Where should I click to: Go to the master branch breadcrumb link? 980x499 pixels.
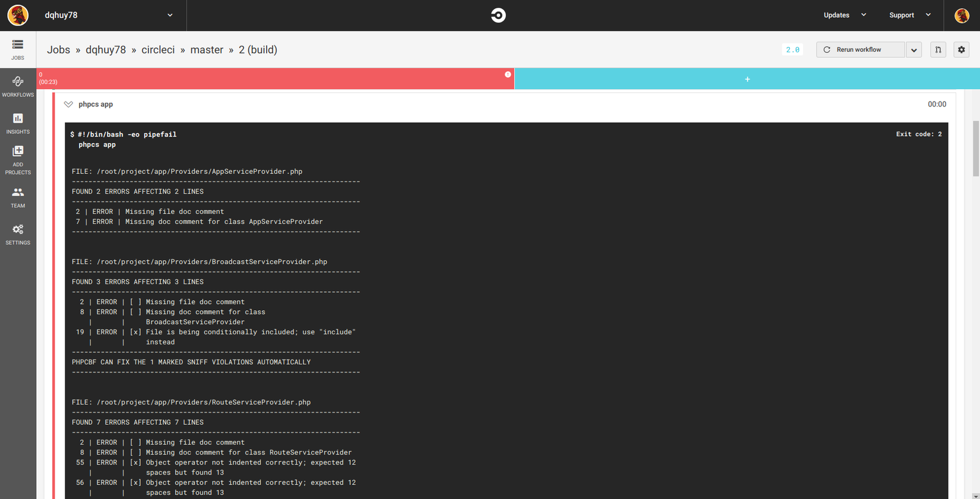pos(207,50)
